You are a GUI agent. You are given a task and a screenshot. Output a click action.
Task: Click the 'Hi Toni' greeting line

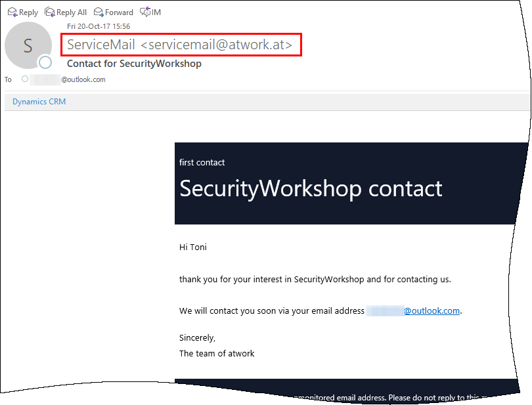tap(193, 247)
